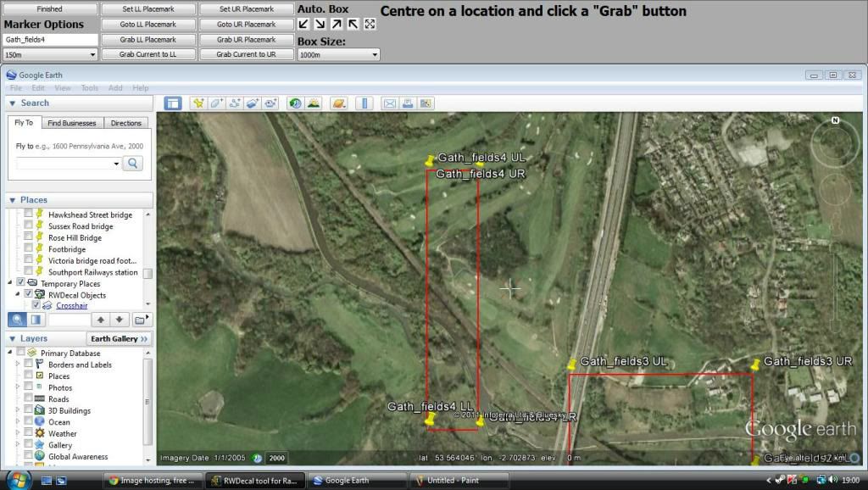Switch to the Find Businesses tab
Viewport: 868px width, 490px height.
(71, 123)
